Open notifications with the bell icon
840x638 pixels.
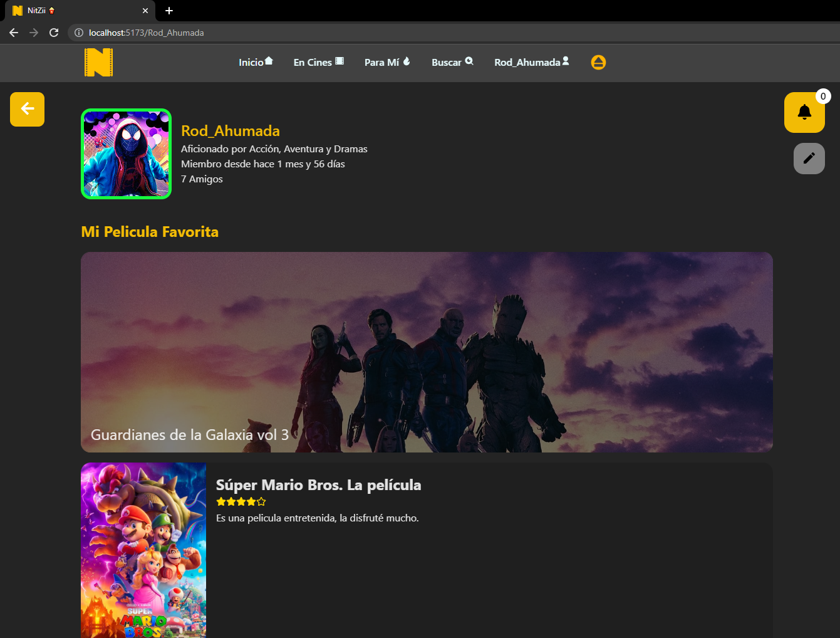[x=804, y=113]
